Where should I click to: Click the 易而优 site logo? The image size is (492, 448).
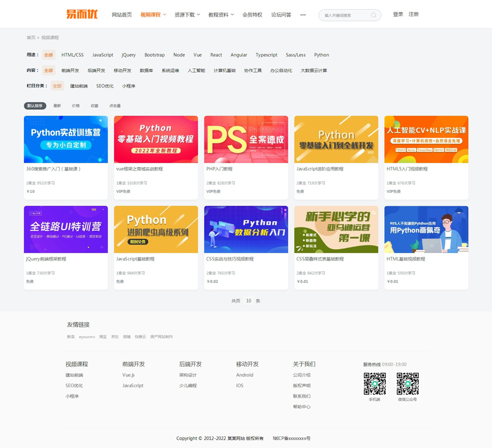click(x=81, y=14)
